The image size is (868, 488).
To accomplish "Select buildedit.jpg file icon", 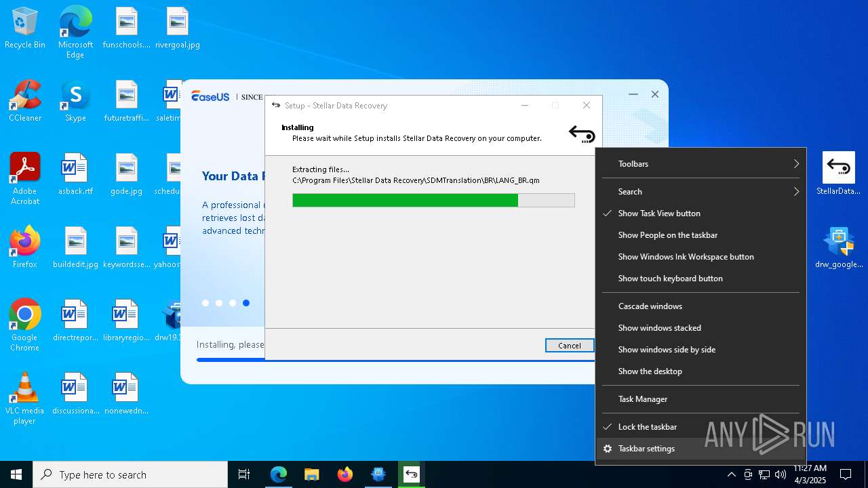I will (75, 248).
